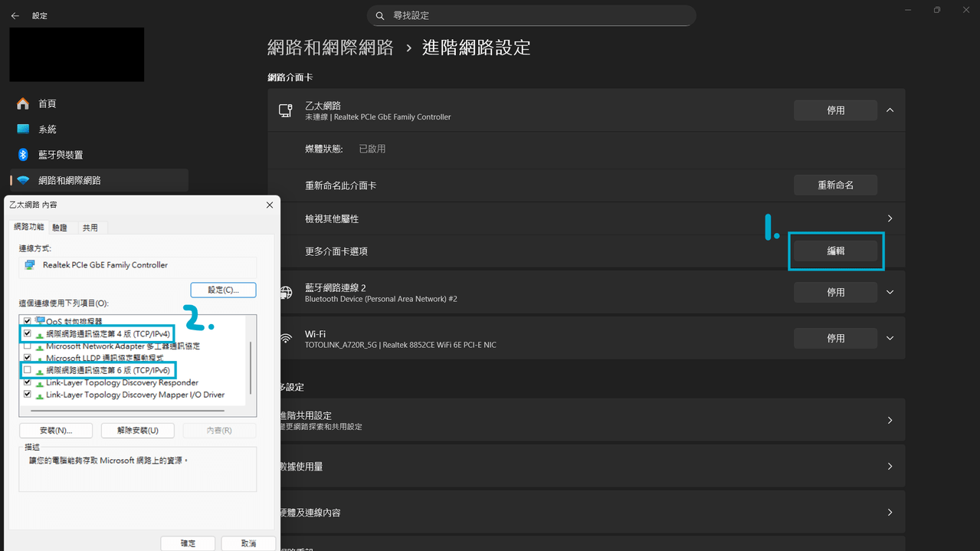Click the back arrow in Settings header
The image size is (980, 551).
15,15
